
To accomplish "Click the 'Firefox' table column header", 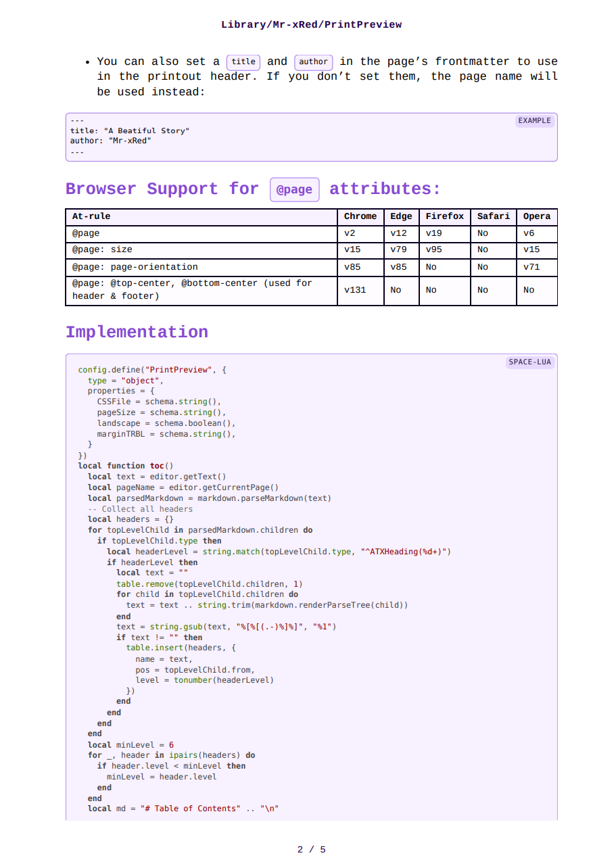I will coord(444,216).
